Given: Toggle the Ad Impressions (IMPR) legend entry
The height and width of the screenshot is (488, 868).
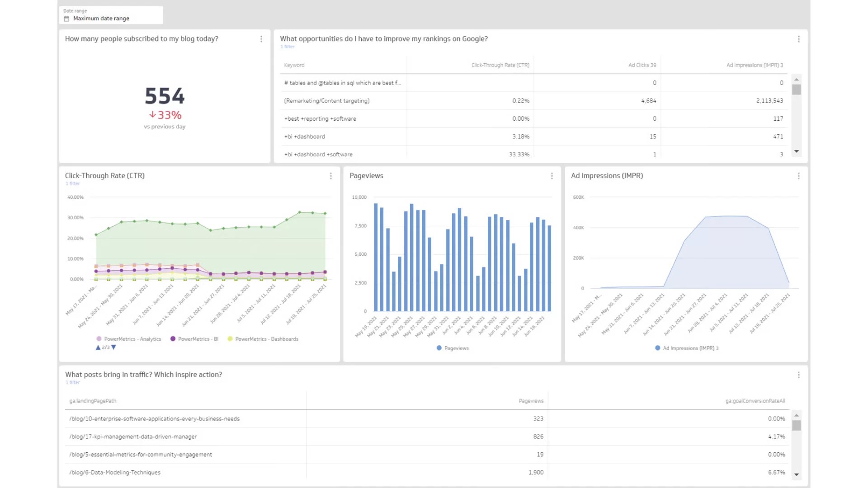Looking at the screenshot, I should pos(690,348).
